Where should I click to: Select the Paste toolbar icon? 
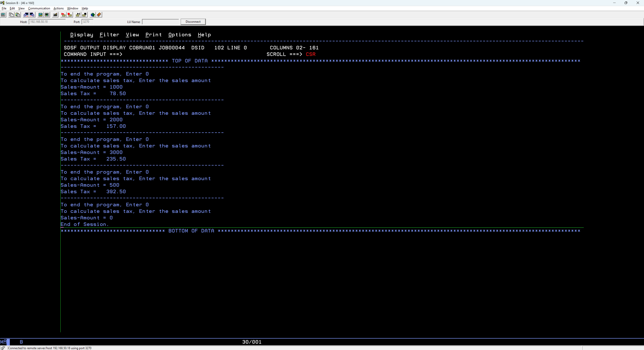(17, 15)
